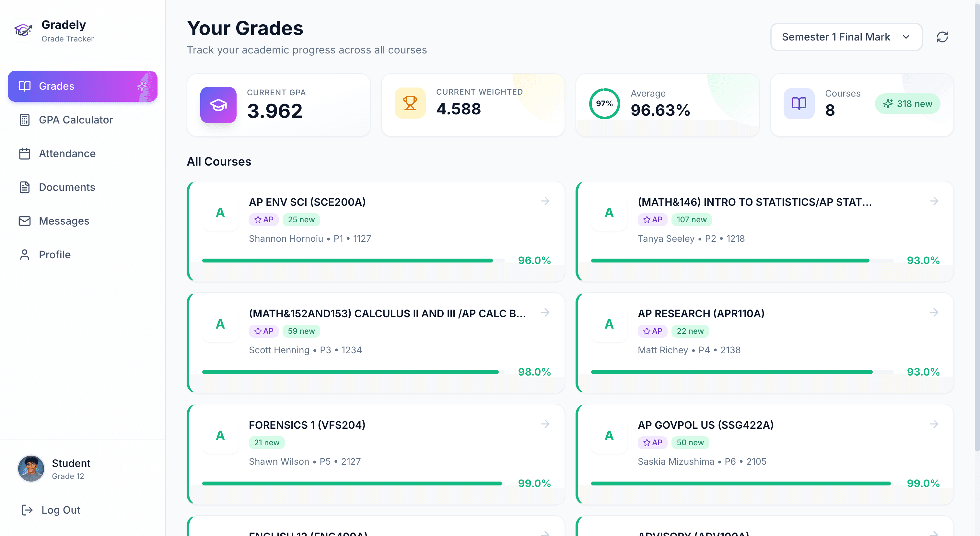Click the refresh grades icon
The height and width of the screenshot is (536, 980).
click(942, 37)
